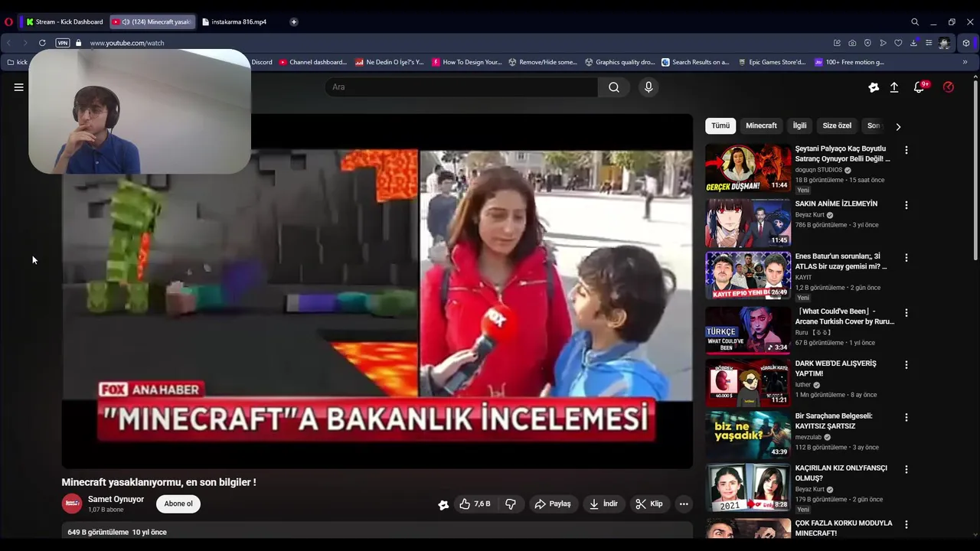Open the kick bookmarks folder
This screenshot has height=551, width=980.
(x=17, y=62)
